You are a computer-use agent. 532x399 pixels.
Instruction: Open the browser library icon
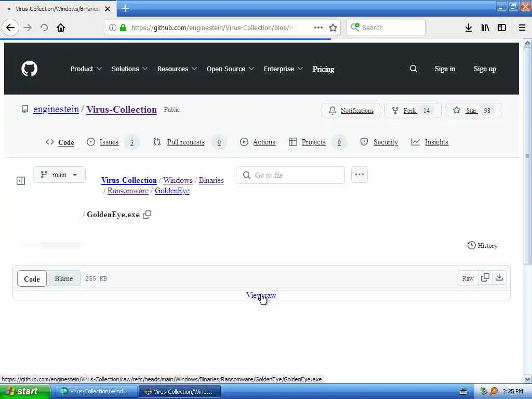(485, 28)
